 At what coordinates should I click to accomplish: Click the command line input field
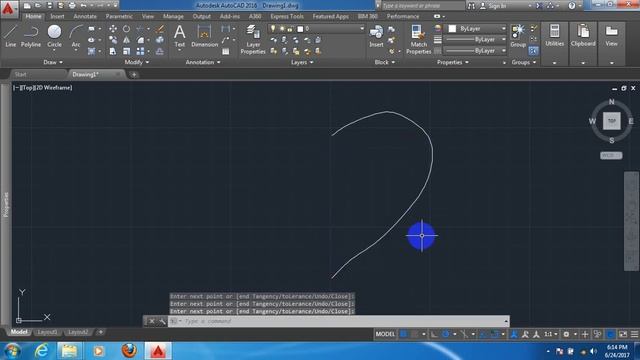click(339, 321)
